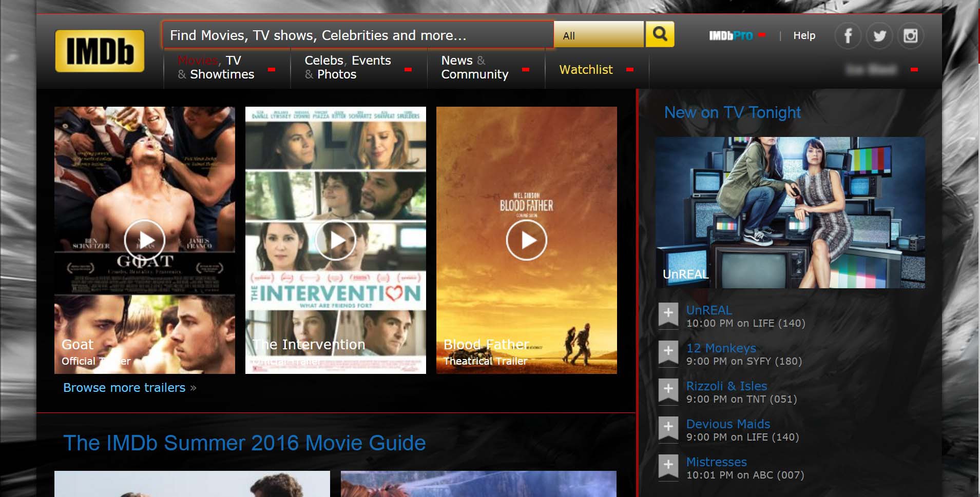Viewport: 980px width, 497px height.
Task: Add UnREAL to watchlist ribbon
Action: (x=668, y=315)
